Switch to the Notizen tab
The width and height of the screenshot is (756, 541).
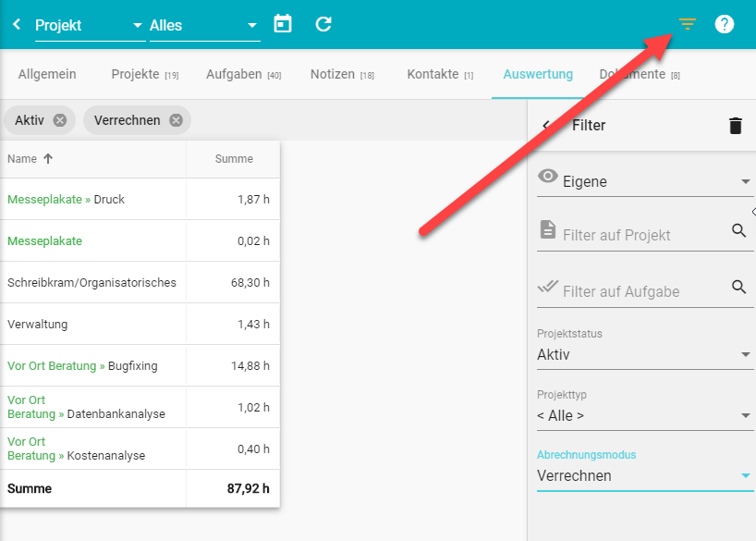click(x=341, y=74)
